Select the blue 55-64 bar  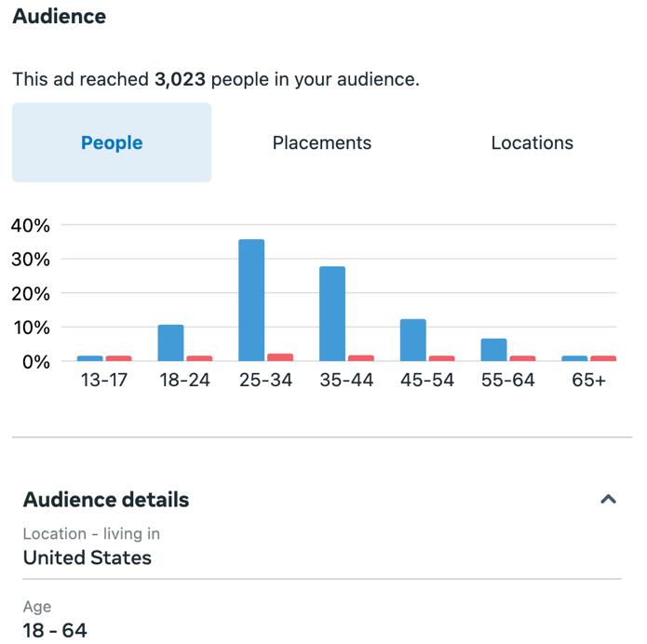click(x=493, y=349)
